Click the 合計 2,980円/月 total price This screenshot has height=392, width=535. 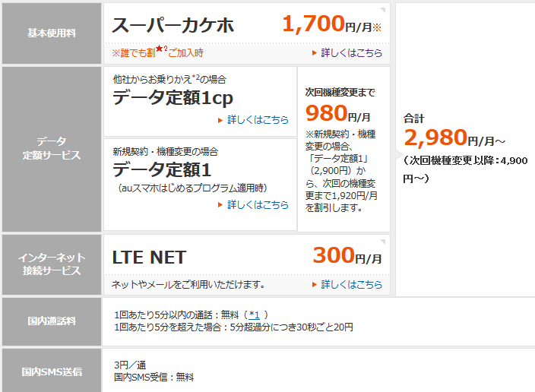tap(454, 138)
